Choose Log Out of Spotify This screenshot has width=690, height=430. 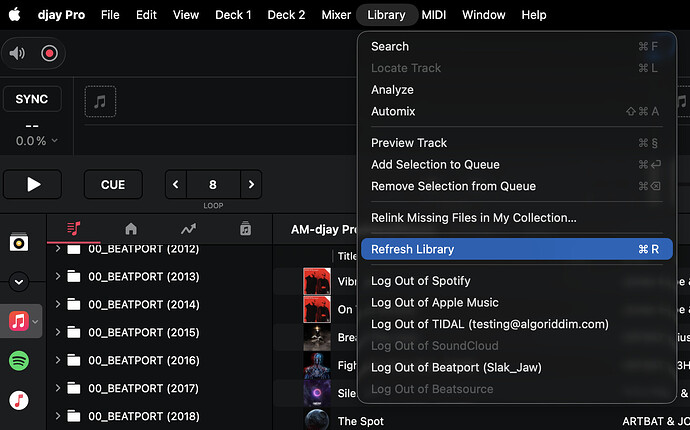tap(517, 281)
